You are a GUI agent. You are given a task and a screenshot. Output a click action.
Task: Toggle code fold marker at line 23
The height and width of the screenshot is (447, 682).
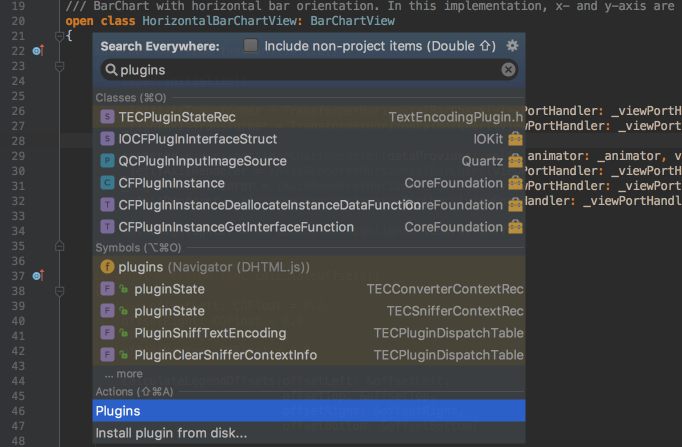click(x=60, y=67)
